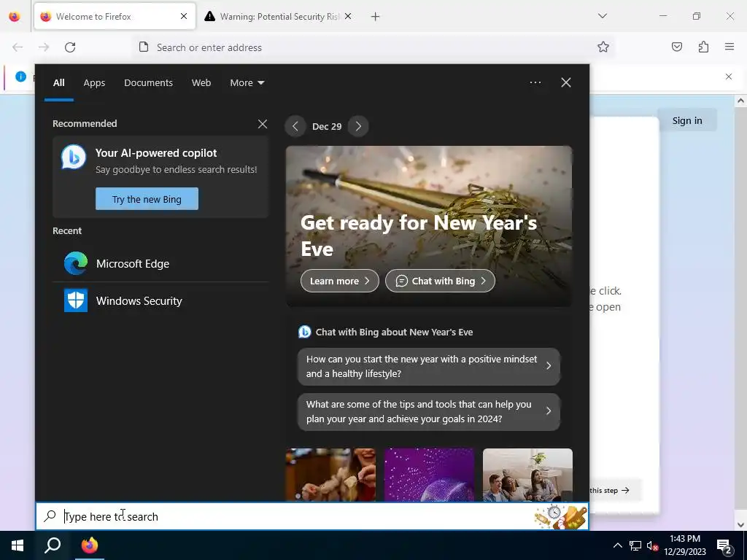Open Firefox extensions puzzle icon
The height and width of the screenshot is (560, 747).
[703, 47]
